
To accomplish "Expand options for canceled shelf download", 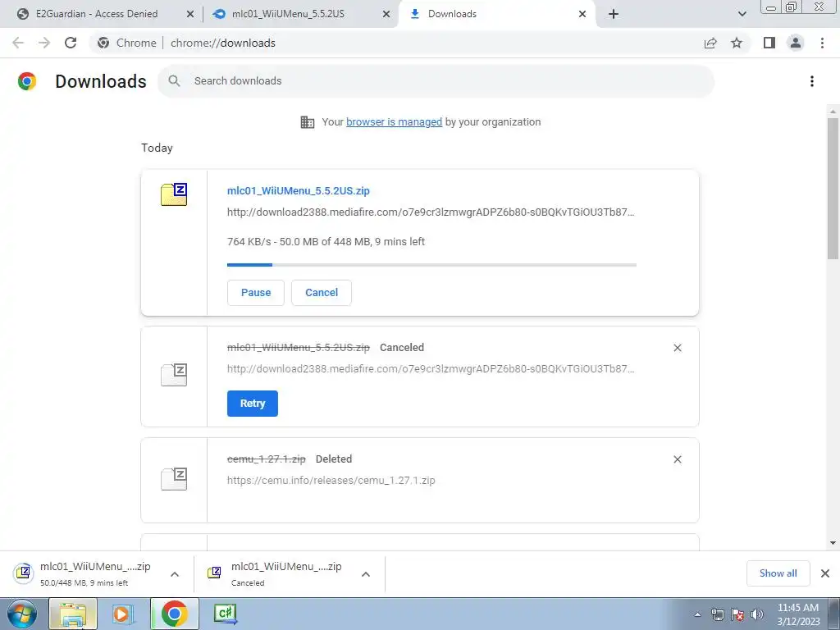I will [x=366, y=574].
